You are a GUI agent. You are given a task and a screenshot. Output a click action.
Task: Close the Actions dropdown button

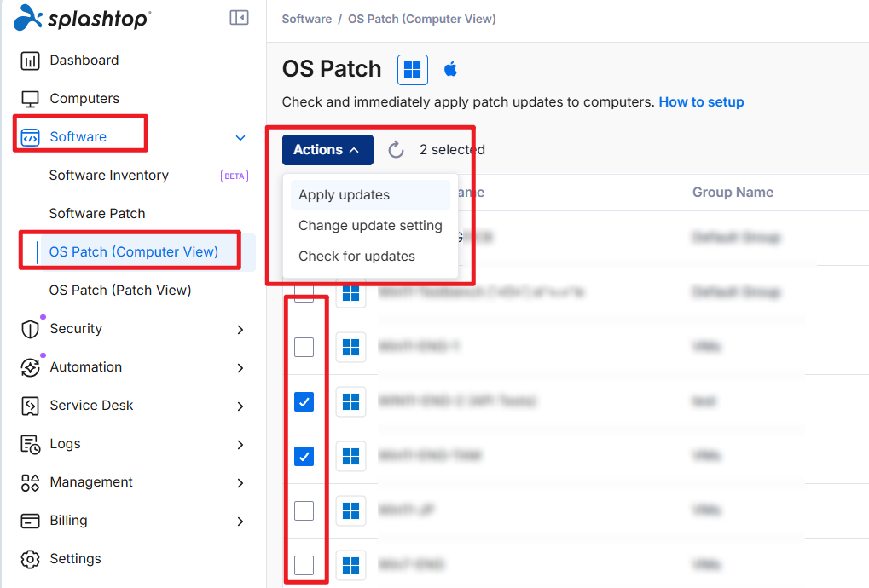(x=327, y=150)
